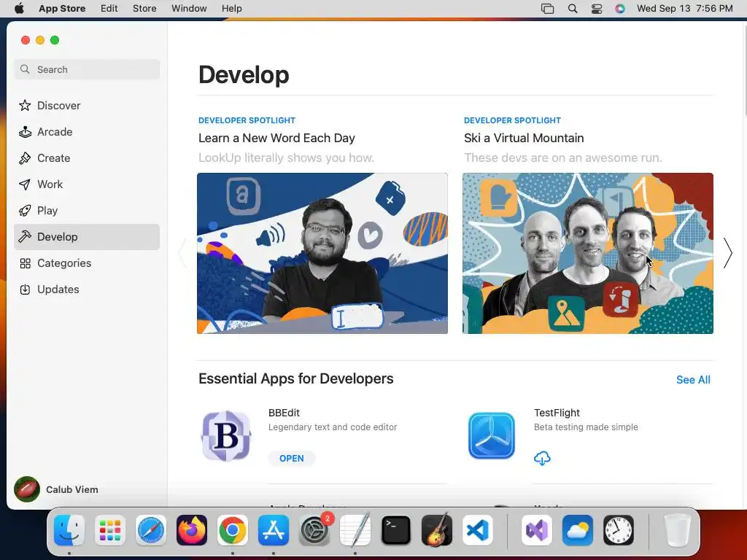Open GarageBand in the Dock
Screen dimensions: 747x560
pos(437,530)
